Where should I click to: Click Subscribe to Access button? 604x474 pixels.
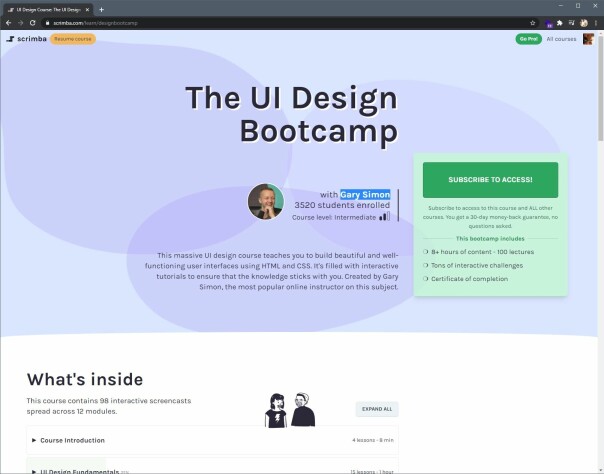[x=490, y=180]
